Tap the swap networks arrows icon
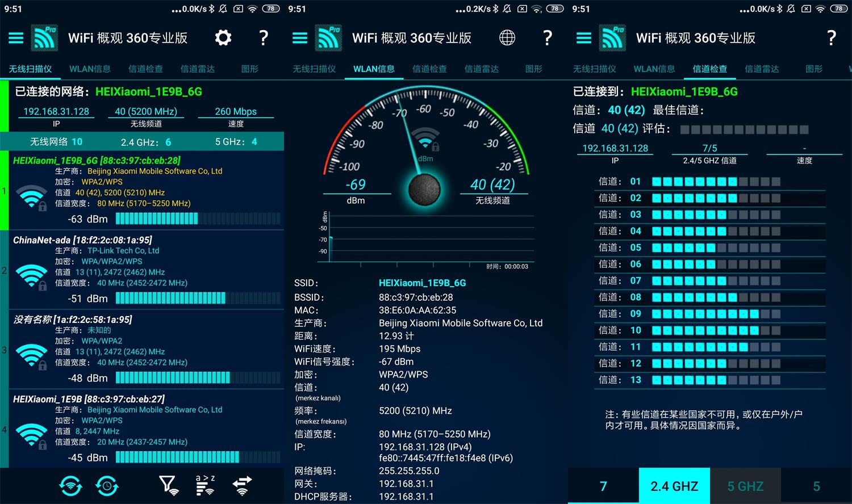 [x=242, y=486]
